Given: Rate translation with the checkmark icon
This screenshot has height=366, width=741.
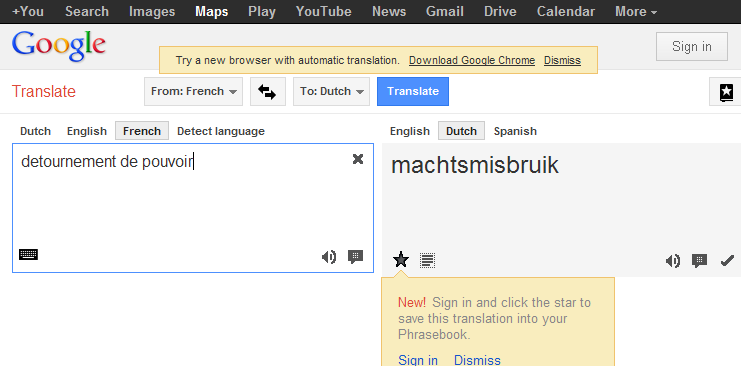Looking at the screenshot, I should tap(727, 261).
